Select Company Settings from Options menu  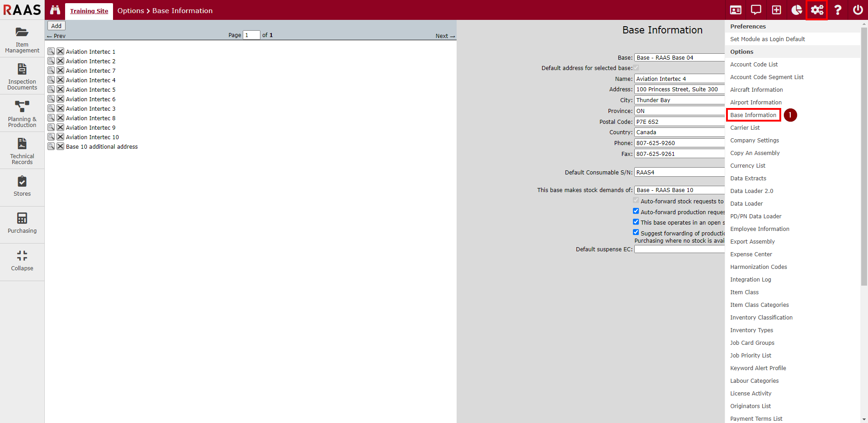point(755,141)
